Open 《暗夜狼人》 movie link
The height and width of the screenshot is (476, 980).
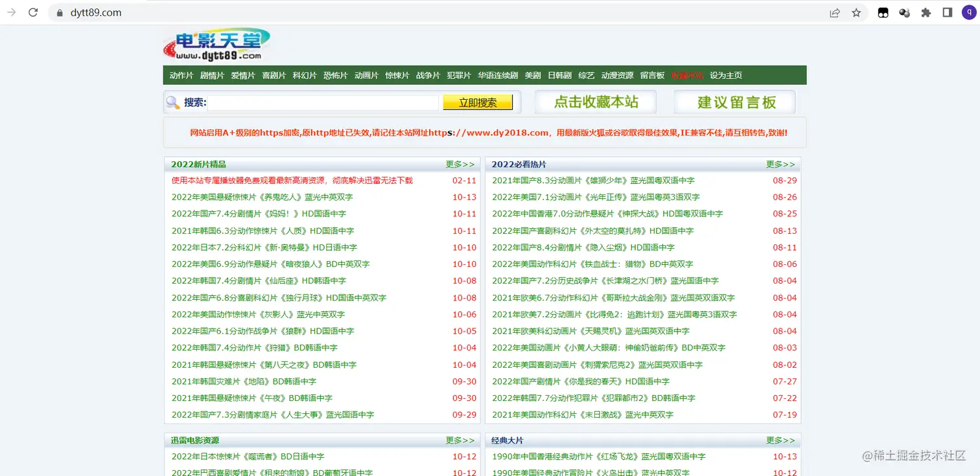(271, 264)
